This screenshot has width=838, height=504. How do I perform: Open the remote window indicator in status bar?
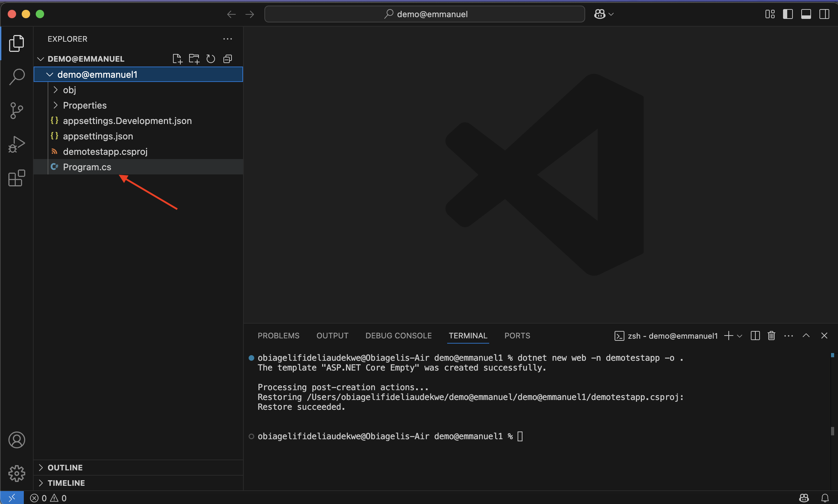click(x=12, y=498)
